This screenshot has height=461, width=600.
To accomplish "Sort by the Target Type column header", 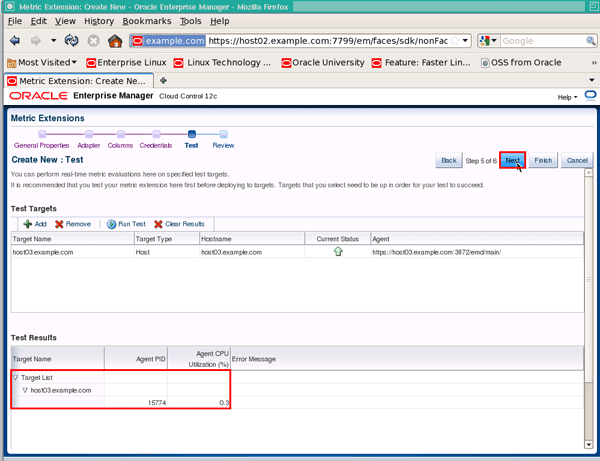I will pyautogui.click(x=167, y=239).
